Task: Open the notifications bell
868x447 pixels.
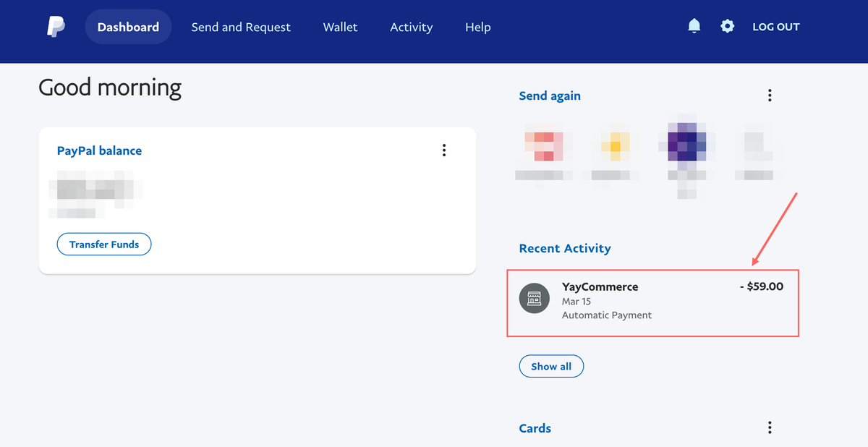Action: point(694,27)
